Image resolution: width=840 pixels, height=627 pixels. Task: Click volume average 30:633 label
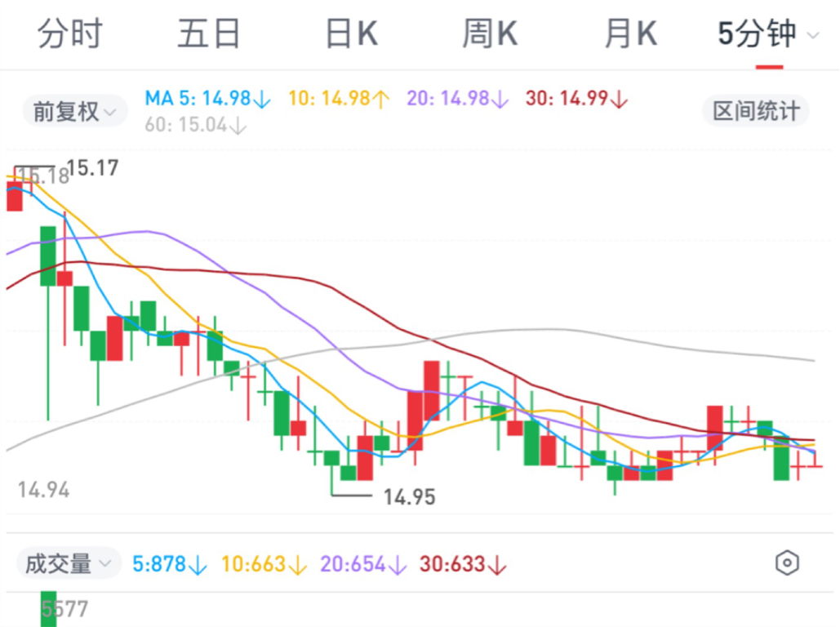463,564
